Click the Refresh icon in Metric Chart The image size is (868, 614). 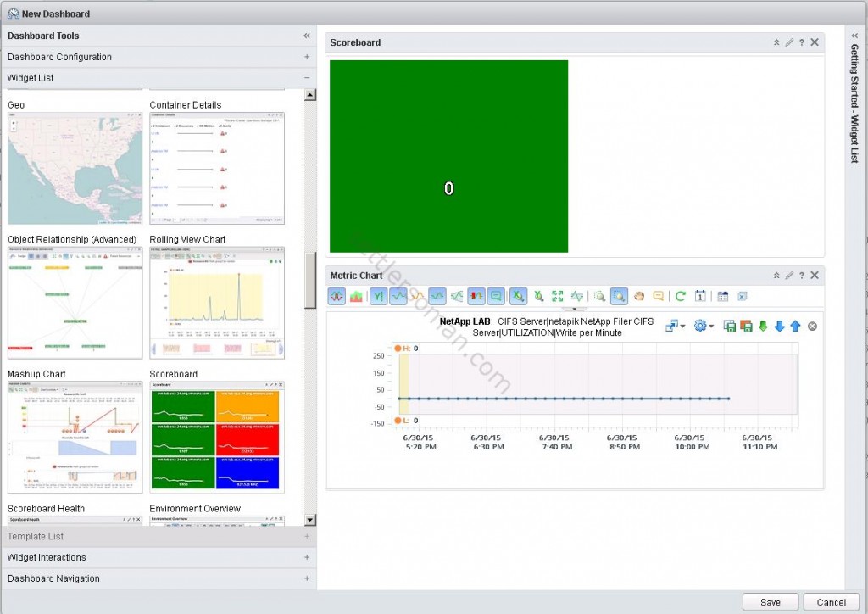point(679,296)
